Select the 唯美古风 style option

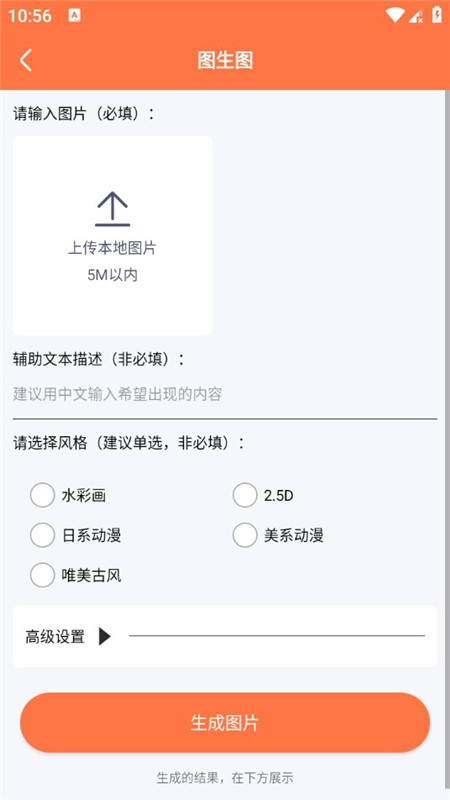pyautogui.click(x=42, y=576)
